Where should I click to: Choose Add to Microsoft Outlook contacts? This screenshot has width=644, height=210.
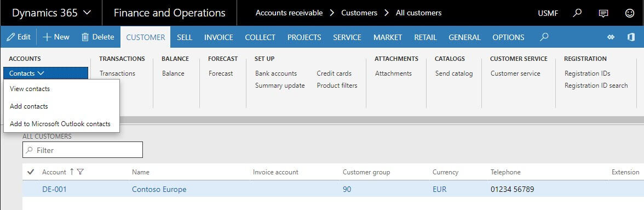(x=60, y=124)
